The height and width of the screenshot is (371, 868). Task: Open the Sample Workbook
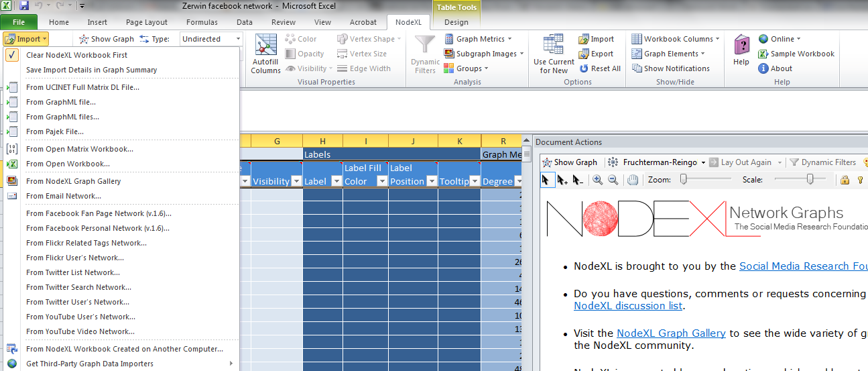(796, 54)
